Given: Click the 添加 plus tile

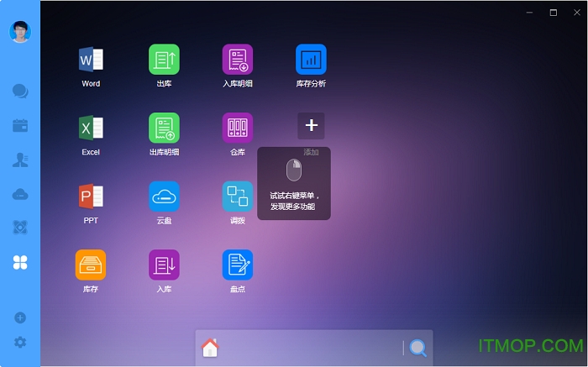Looking at the screenshot, I should 311,126.
